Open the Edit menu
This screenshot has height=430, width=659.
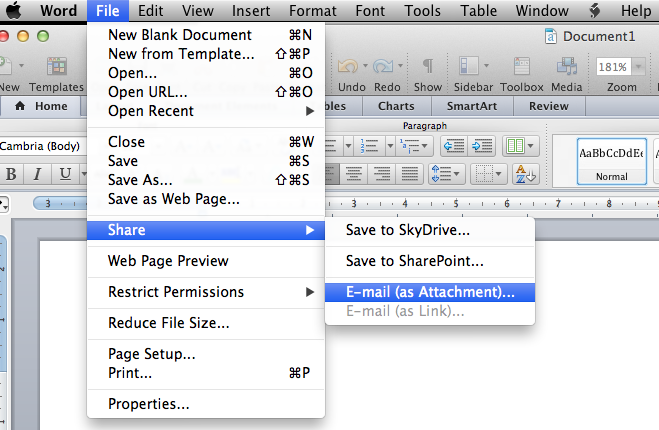150,11
